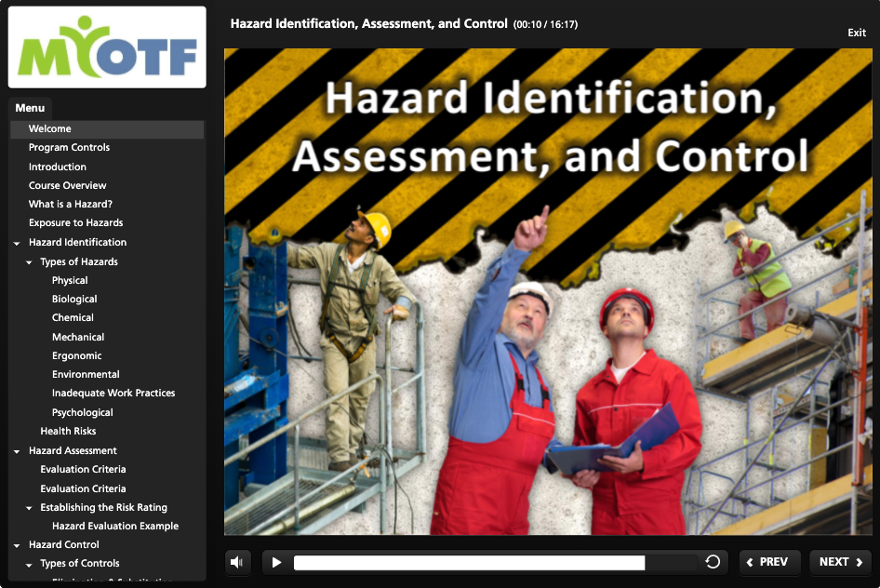Collapse the Hazard Control section arrow
This screenshot has width=880, height=588.
(17, 545)
